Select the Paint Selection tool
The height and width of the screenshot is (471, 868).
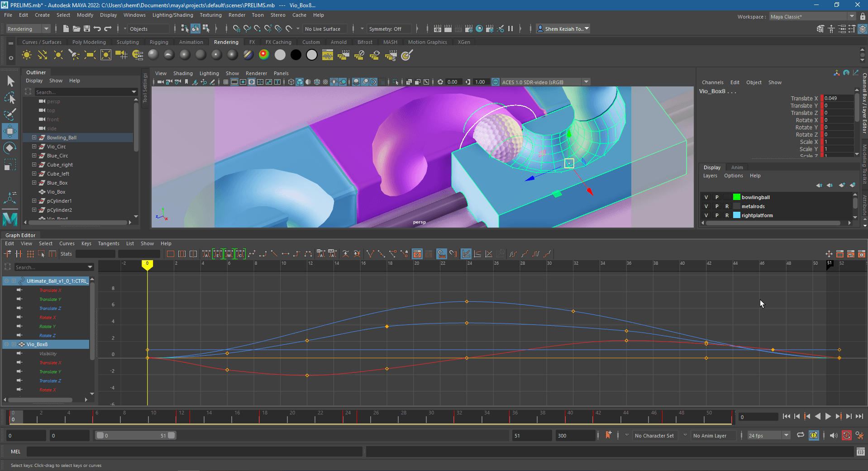[10, 114]
